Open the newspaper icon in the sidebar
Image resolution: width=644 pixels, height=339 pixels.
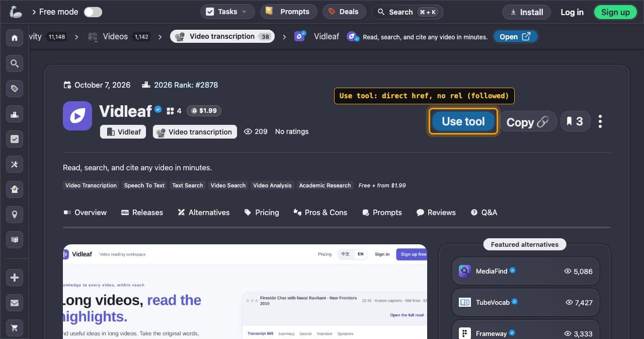[x=15, y=240]
